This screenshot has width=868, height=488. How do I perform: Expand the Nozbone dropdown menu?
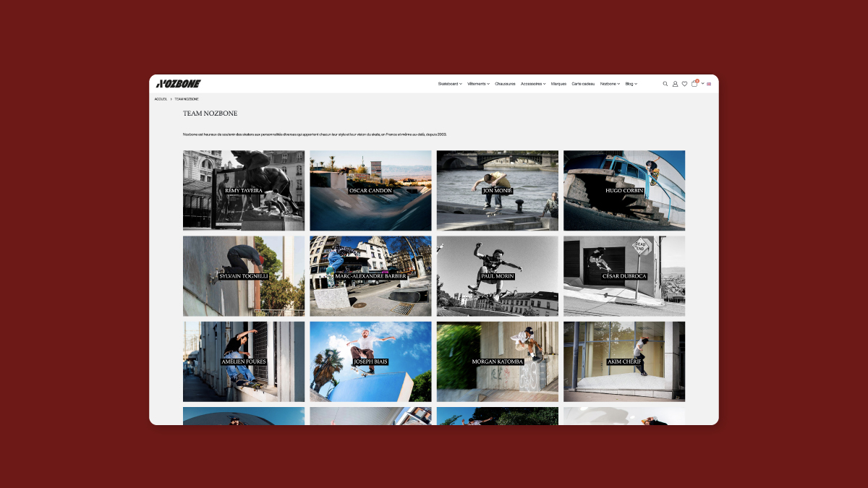(x=610, y=84)
